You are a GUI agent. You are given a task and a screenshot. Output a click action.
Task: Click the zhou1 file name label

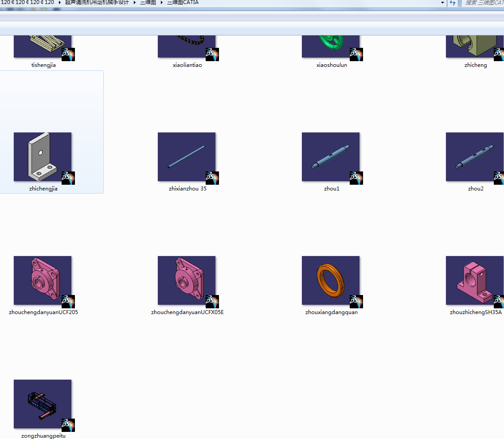point(332,189)
